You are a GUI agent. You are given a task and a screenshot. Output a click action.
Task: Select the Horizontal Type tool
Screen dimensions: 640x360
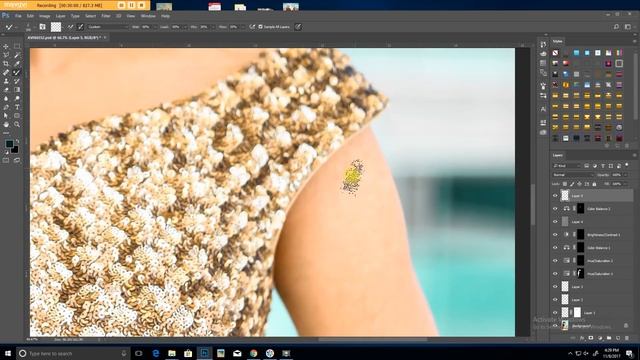(x=17, y=107)
